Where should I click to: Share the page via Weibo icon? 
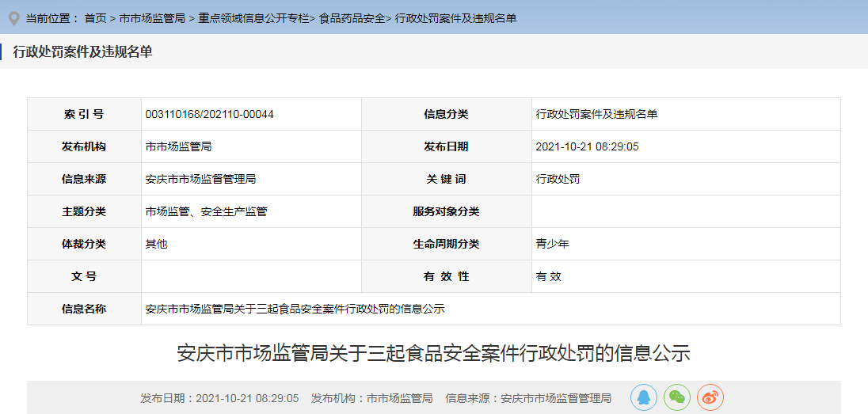coord(710,397)
